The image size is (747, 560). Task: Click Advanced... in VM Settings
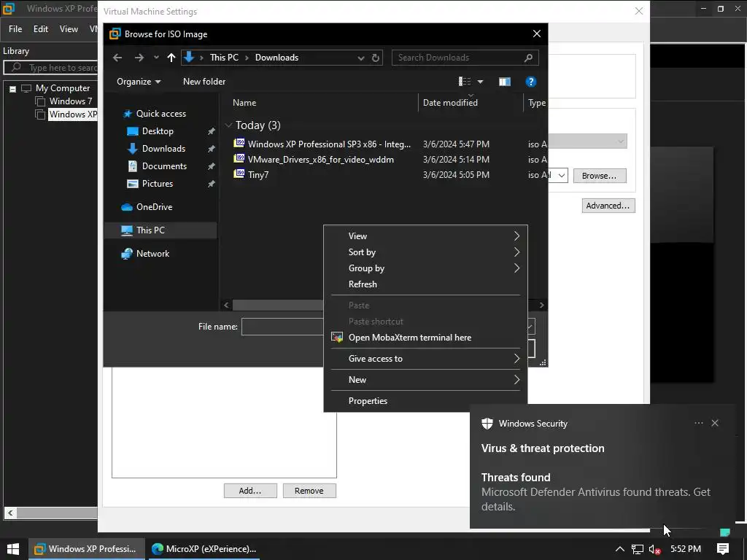tap(608, 206)
